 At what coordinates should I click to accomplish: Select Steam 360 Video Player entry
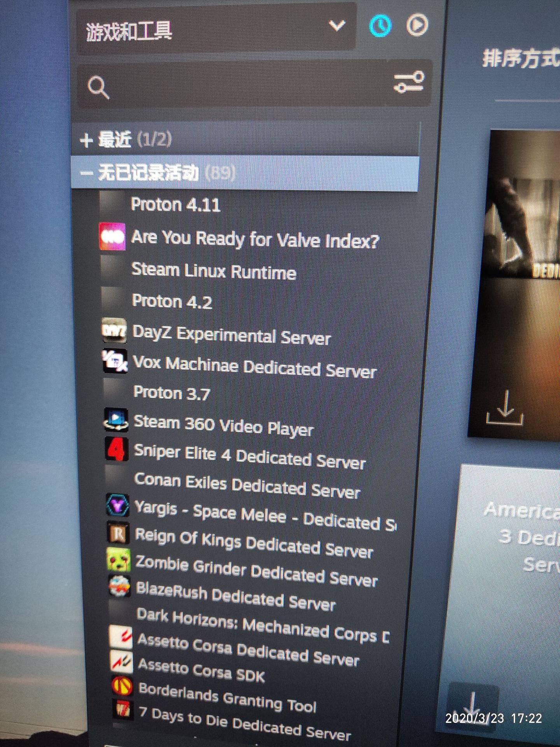[x=224, y=425]
